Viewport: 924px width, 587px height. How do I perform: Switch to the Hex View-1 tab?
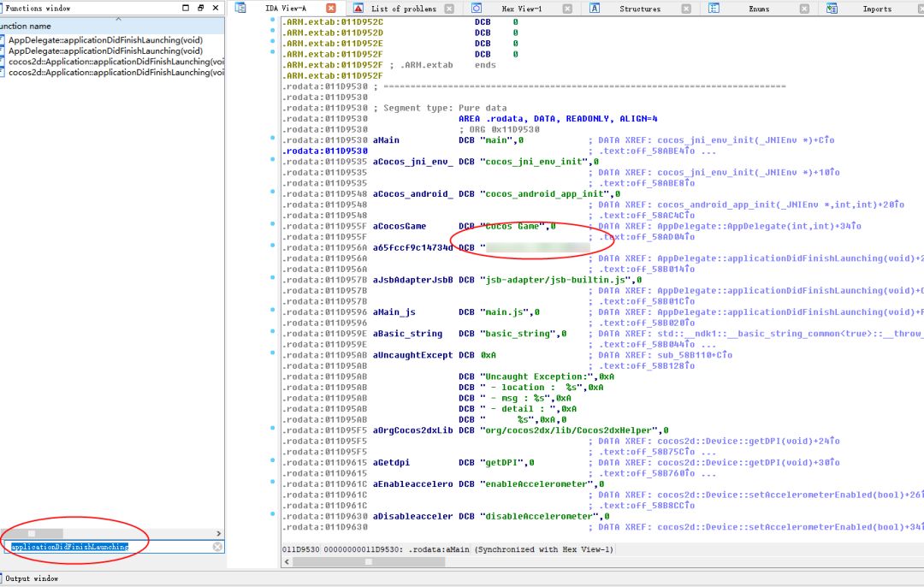[x=520, y=9]
